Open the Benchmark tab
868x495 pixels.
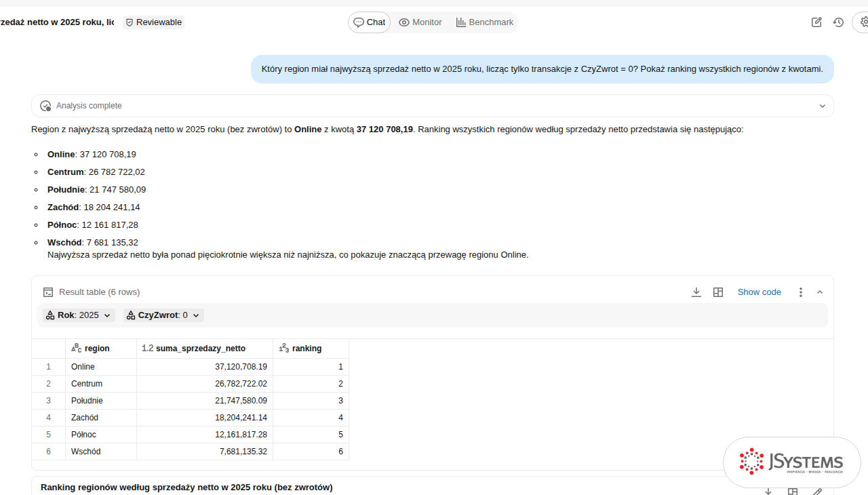pos(485,22)
